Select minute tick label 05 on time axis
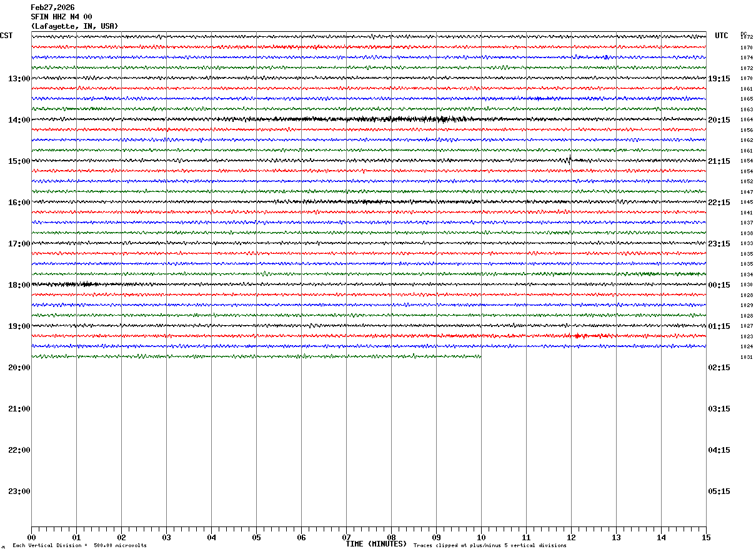Screen dimensions: 756x554 (x=256, y=537)
